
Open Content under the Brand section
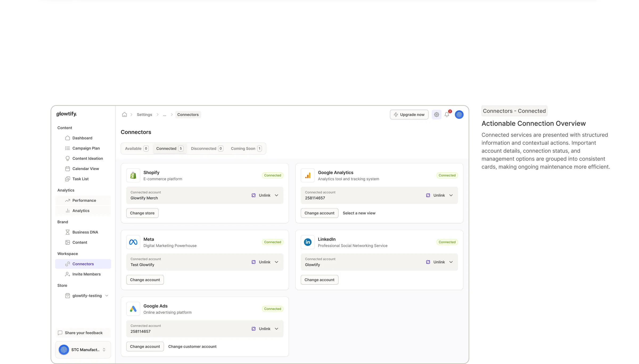(x=83, y=242)
